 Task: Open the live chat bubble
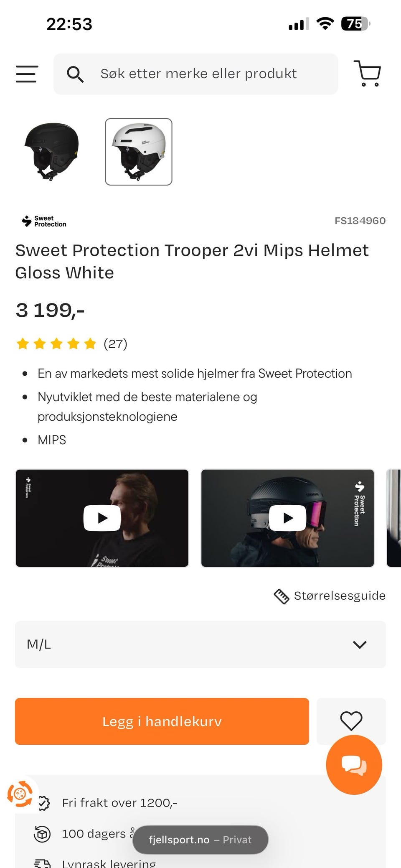pos(354,765)
